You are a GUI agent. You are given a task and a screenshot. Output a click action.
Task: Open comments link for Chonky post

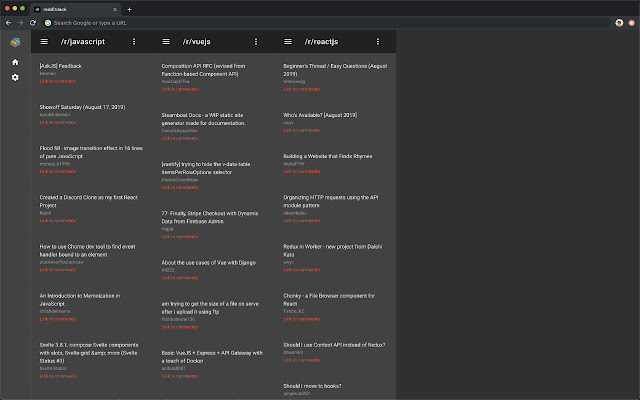302,319
